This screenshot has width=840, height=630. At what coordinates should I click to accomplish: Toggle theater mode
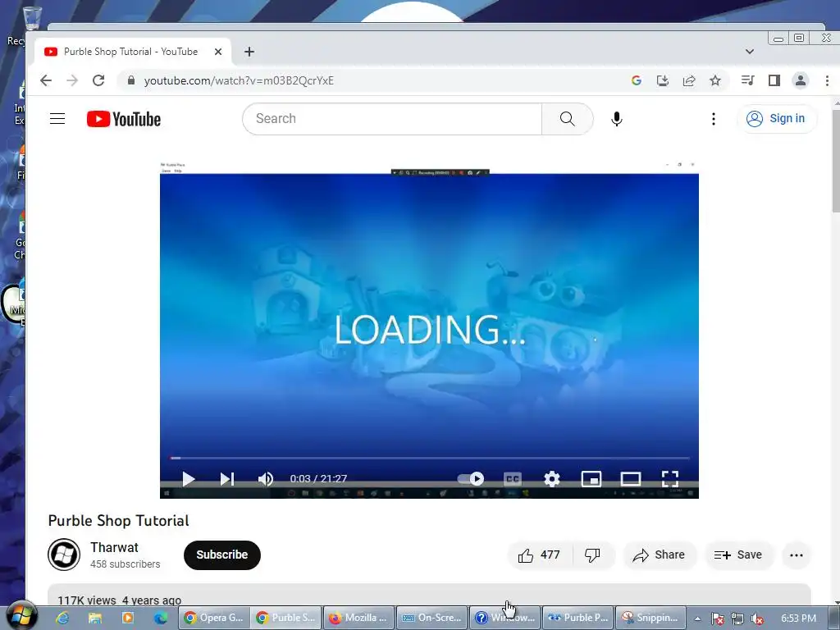coord(631,478)
